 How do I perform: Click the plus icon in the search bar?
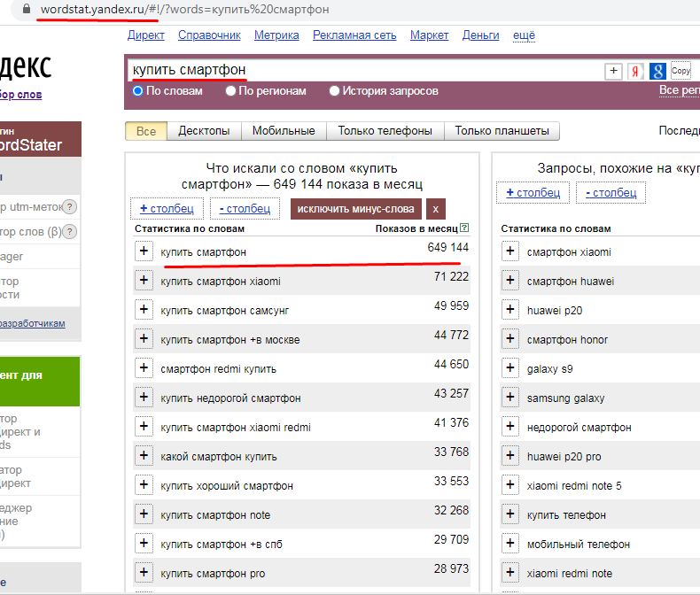pos(613,71)
